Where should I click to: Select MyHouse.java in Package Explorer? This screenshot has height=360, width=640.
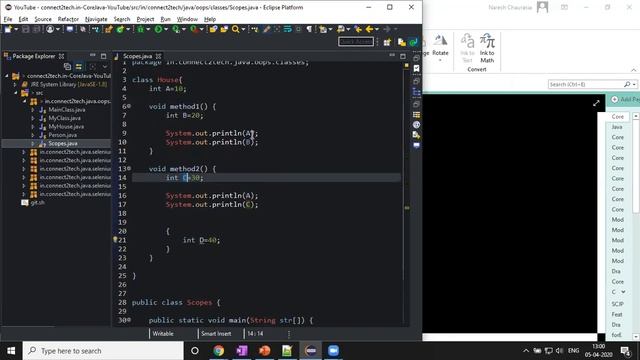[66, 127]
